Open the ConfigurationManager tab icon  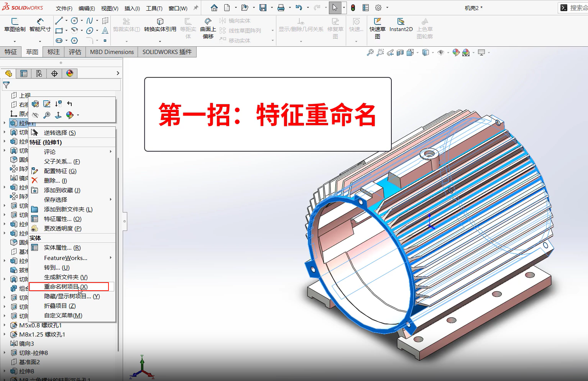pos(39,74)
